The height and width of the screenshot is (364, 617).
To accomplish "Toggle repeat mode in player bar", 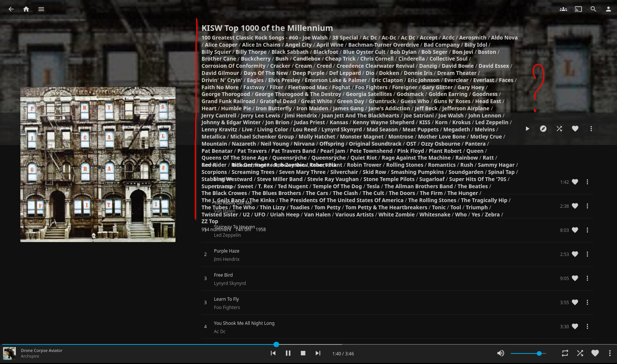I will coord(565,353).
